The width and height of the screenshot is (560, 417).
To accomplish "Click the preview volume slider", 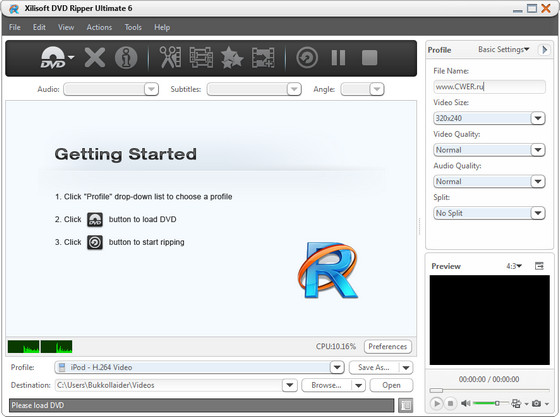I will pos(491,403).
